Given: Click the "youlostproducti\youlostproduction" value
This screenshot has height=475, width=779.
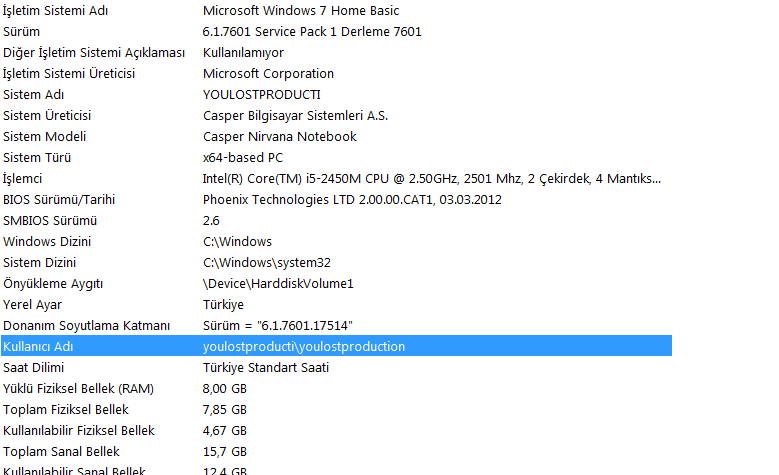Looking at the screenshot, I should pos(304,347).
